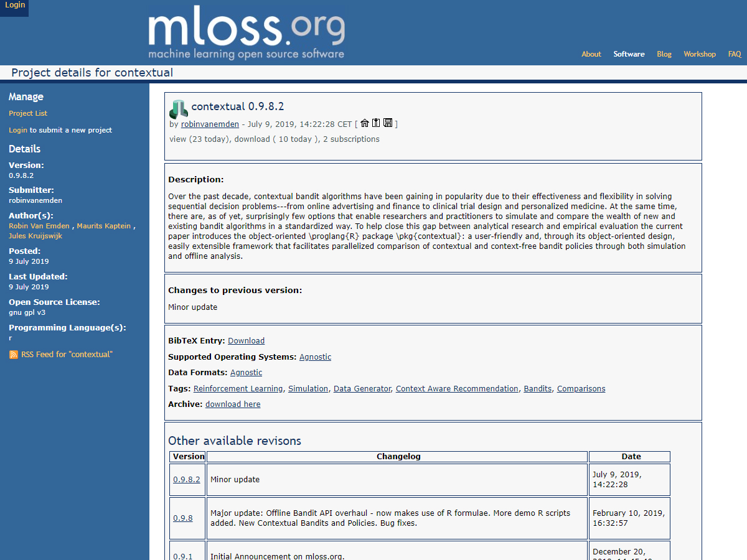
Task: Open the Project List link
Action: 28,113
